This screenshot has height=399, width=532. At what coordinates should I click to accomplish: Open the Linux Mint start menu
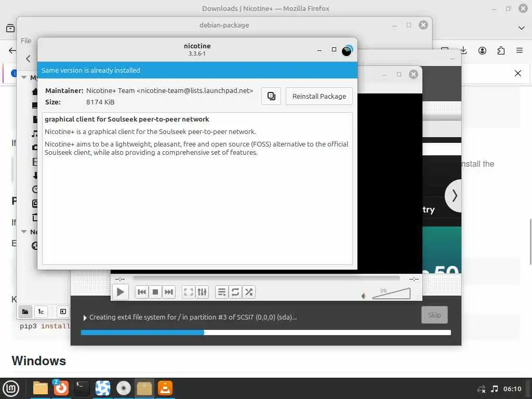coord(11,389)
